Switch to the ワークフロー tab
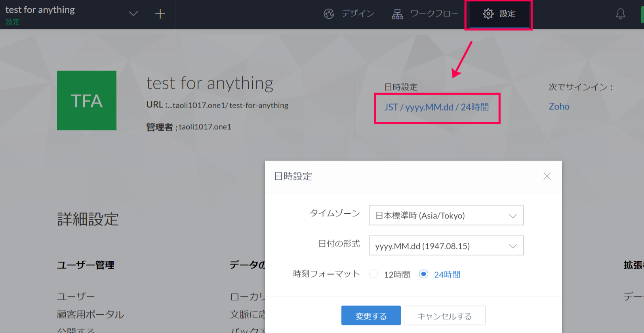644x333 pixels. click(x=434, y=14)
